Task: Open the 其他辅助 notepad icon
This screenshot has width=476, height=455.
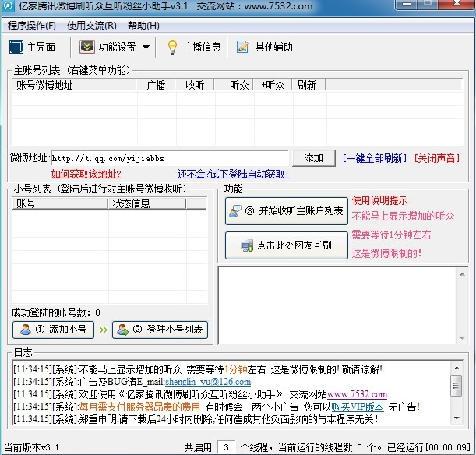Action: pos(242,47)
